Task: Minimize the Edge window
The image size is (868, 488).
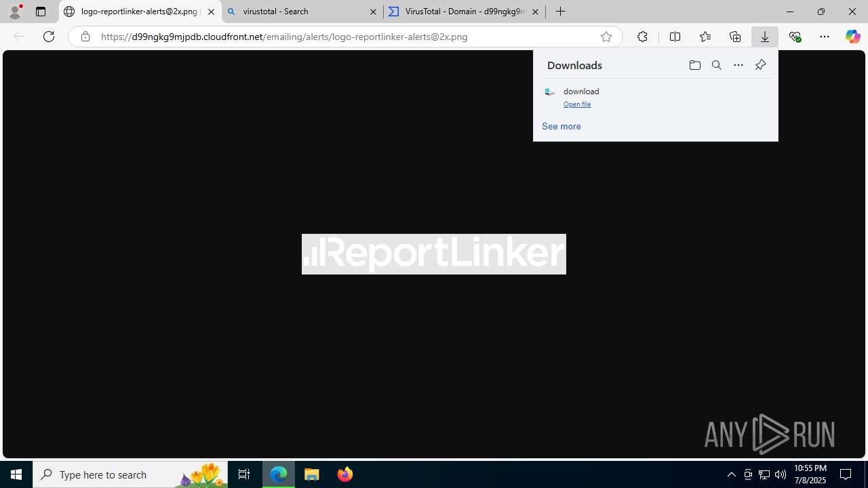Action: pos(790,12)
